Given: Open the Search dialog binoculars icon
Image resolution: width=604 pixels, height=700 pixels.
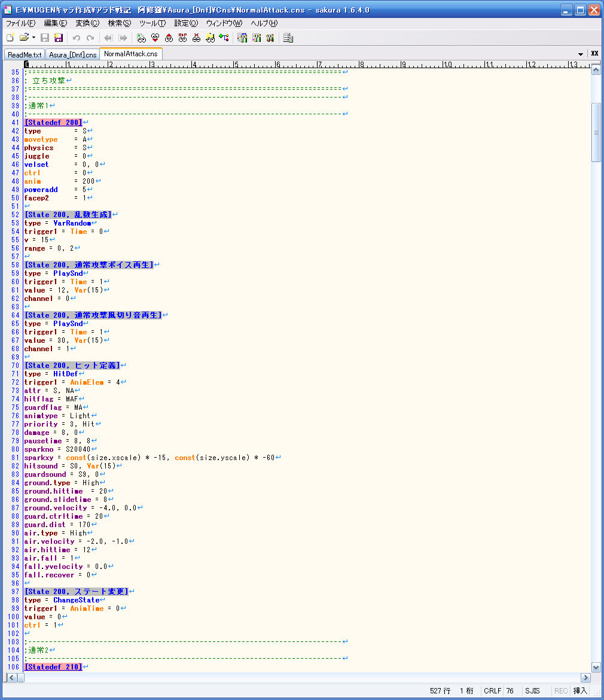Looking at the screenshot, I should tap(141, 38).
